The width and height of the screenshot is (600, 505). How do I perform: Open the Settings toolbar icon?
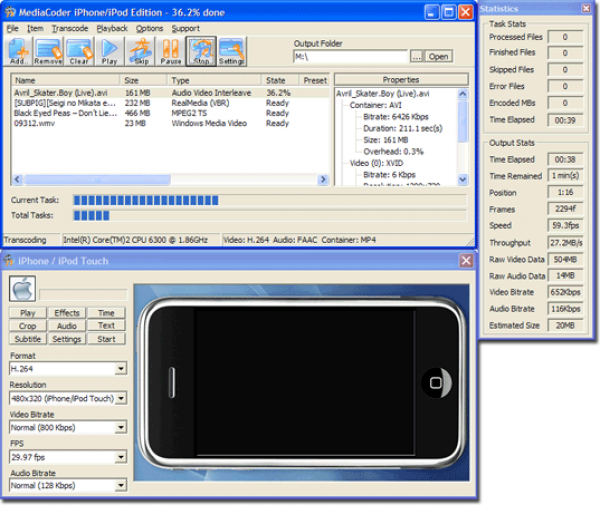[231, 50]
